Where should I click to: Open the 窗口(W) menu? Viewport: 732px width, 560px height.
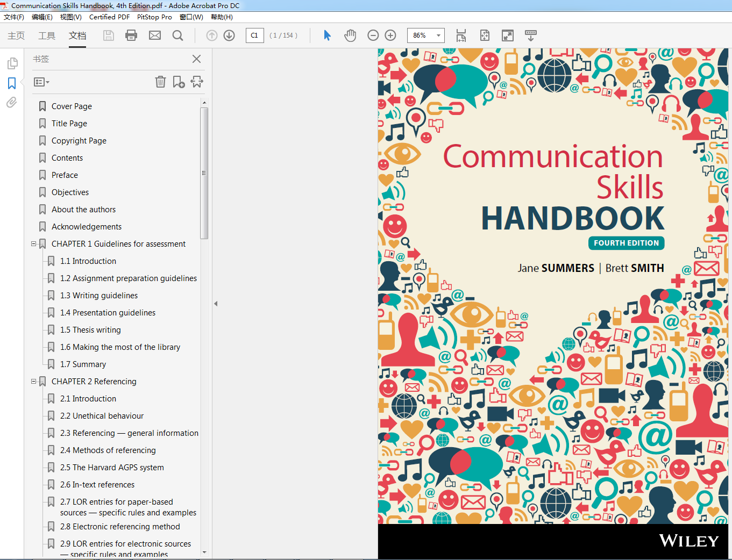(x=191, y=17)
